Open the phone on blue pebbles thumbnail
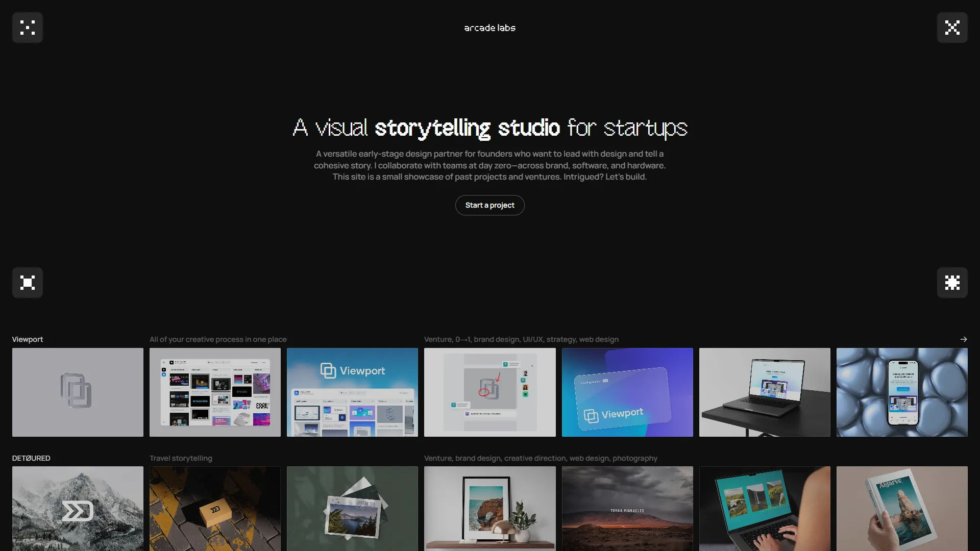The height and width of the screenshot is (551, 980). tap(902, 392)
